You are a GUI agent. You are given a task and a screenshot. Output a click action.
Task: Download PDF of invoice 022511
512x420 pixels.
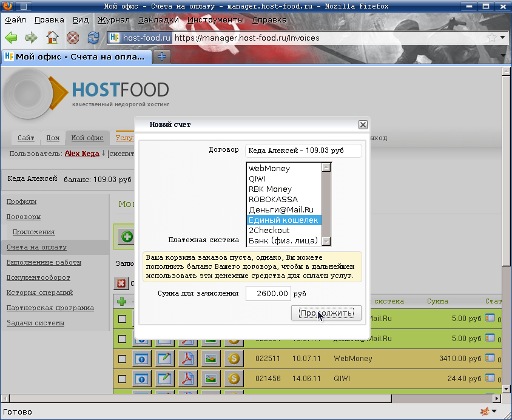pos(188,359)
